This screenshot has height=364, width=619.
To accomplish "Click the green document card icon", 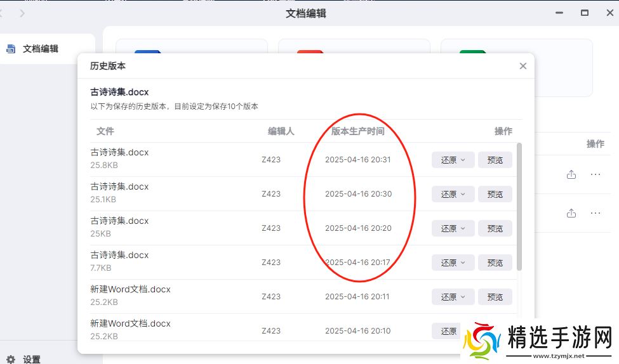I will 473,54.
